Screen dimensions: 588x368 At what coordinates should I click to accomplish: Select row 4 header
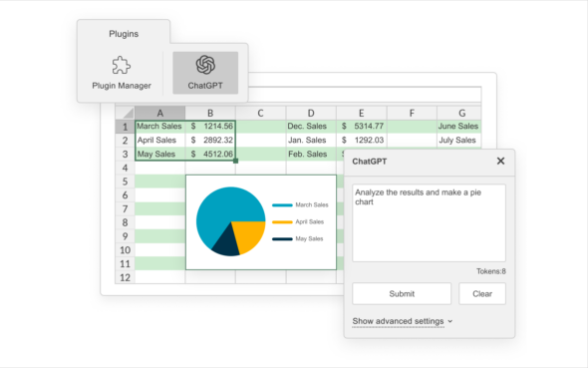(x=125, y=168)
